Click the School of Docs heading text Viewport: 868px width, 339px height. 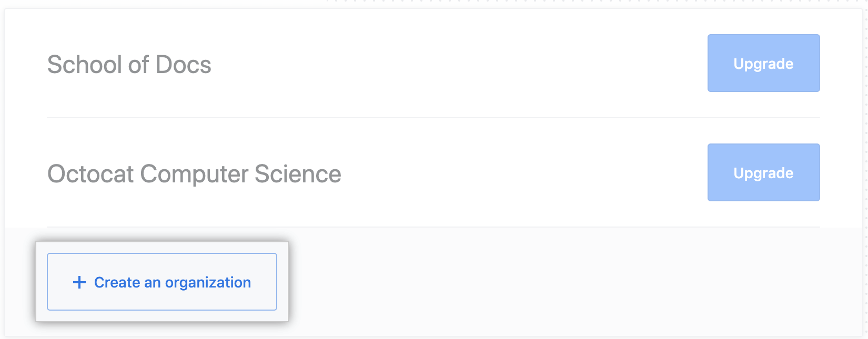[129, 65]
